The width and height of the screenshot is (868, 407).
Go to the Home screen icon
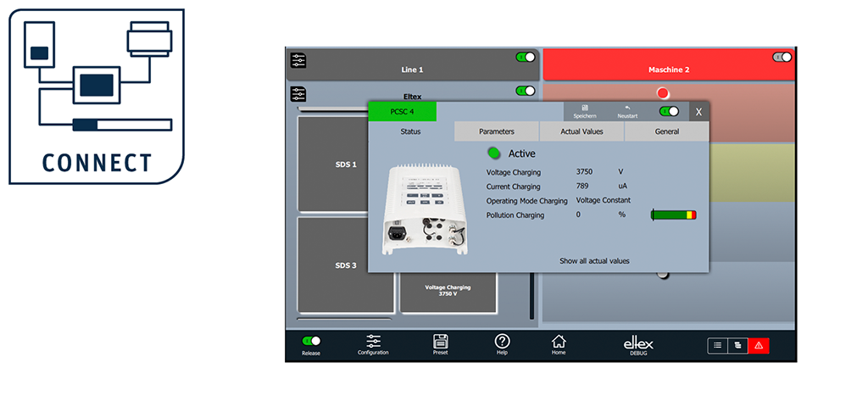[x=559, y=342]
